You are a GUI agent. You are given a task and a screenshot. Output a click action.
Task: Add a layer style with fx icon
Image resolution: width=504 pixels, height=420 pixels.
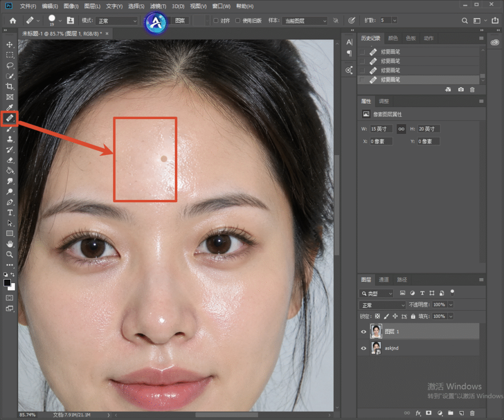pyautogui.click(x=418, y=413)
